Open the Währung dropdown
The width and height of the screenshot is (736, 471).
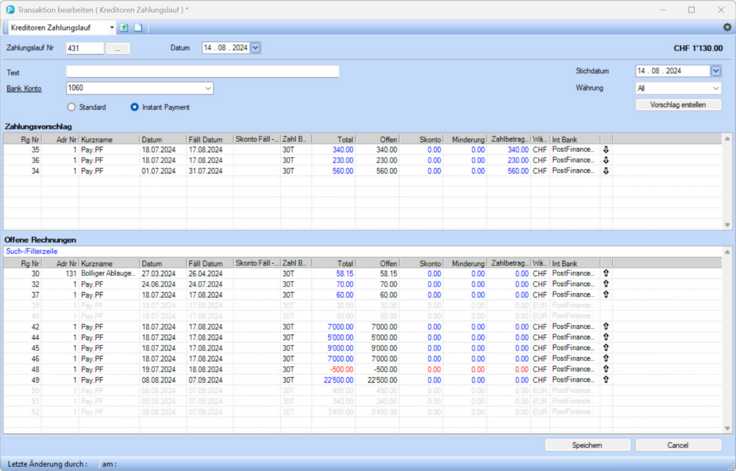(x=715, y=88)
